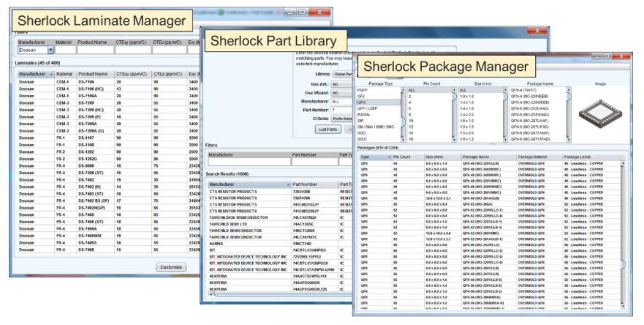This screenshot has height=325, width=644.
Task: Select PQFP in Package Type list
Action: (363, 90)
